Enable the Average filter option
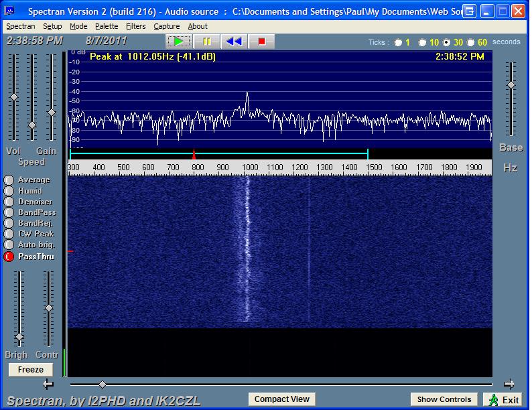 pos(9,180)
